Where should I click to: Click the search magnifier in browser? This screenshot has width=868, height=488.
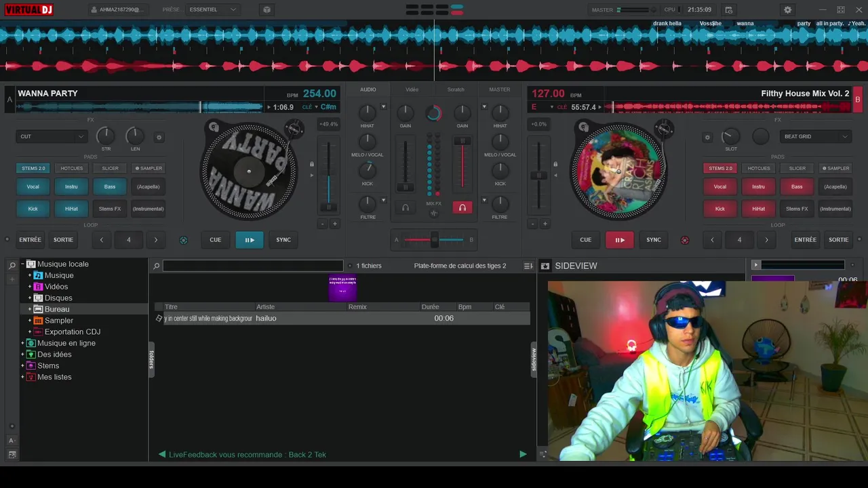pyautogui.click(x=156, y=266)
